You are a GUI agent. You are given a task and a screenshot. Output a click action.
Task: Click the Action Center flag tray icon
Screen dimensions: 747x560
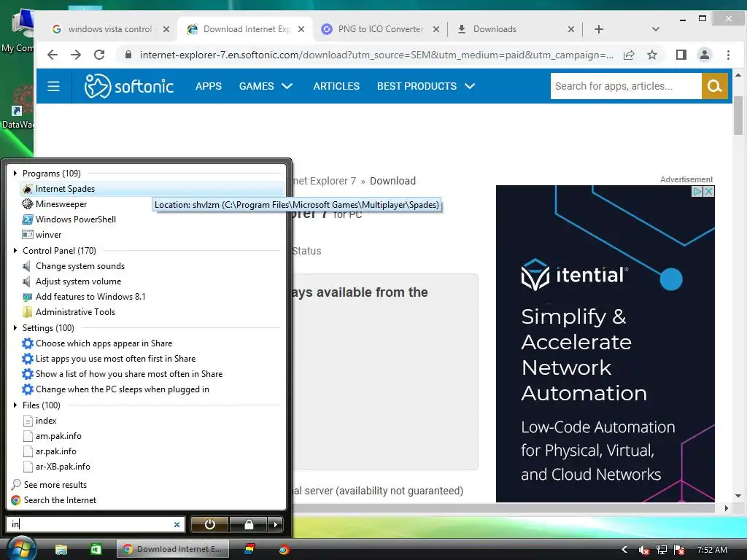pyautogui.click(x=679, y=550)
